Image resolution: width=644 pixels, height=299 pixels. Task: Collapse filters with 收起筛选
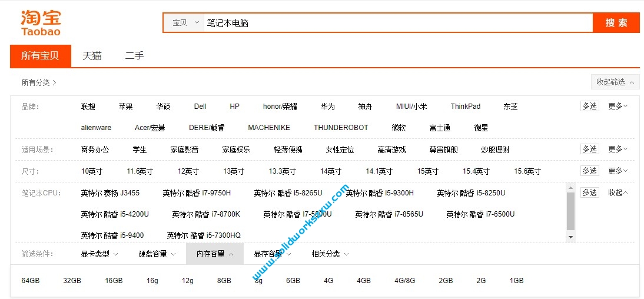(x=615, y=82)
